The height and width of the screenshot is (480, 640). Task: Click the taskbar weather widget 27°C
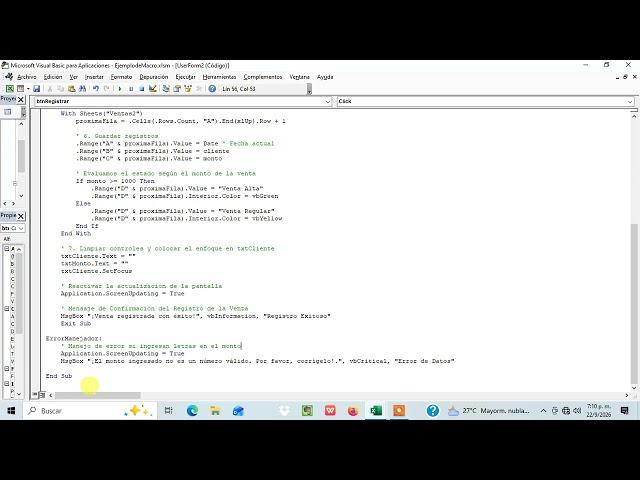pyautogui.click(x=488, y=411)
